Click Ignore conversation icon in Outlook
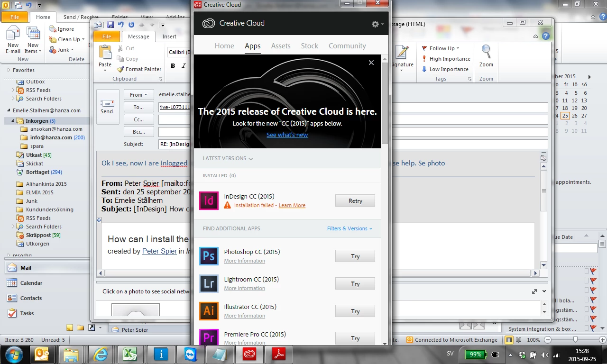Screen dimensions: 607x364 pos(52,29)
